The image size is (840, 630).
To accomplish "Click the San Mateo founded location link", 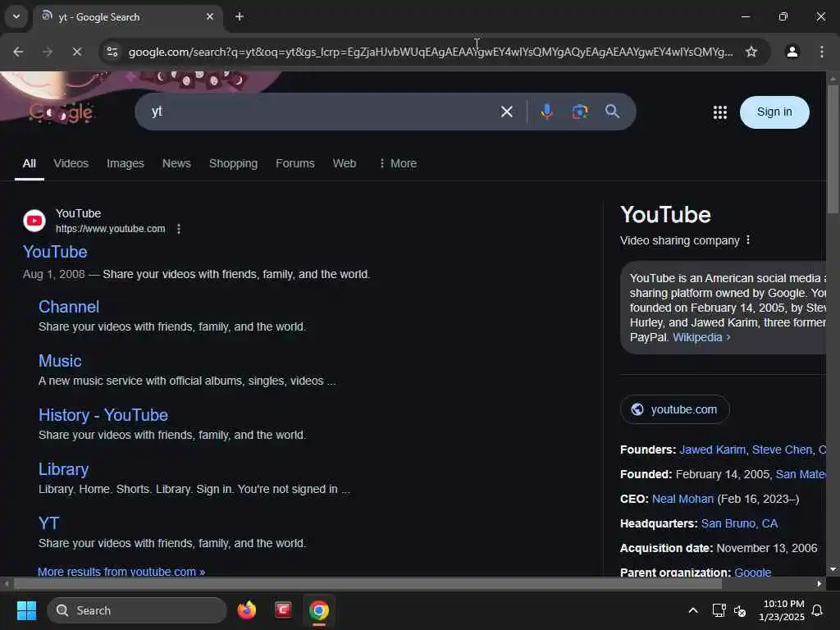I will pyautogui.click(x=801, y=475).
